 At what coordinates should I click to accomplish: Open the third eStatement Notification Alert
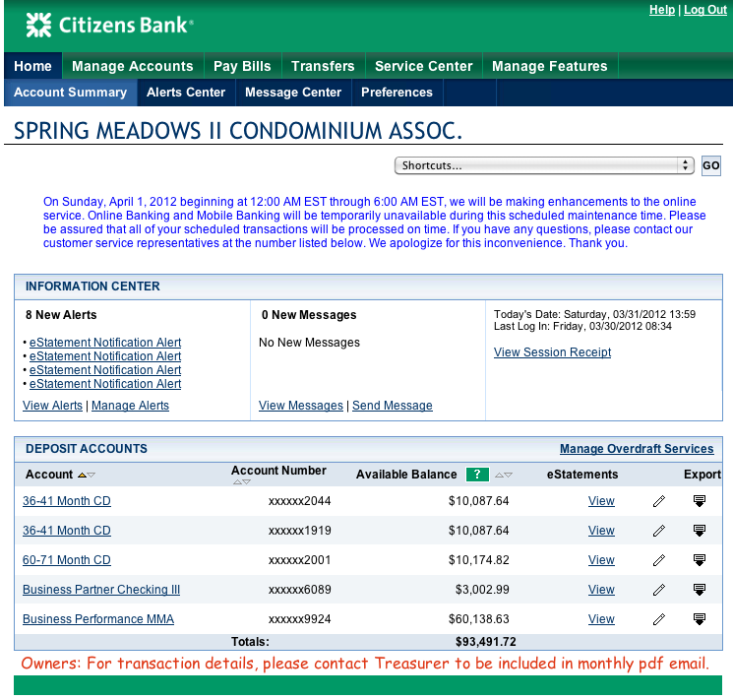[x=105, y=370]
